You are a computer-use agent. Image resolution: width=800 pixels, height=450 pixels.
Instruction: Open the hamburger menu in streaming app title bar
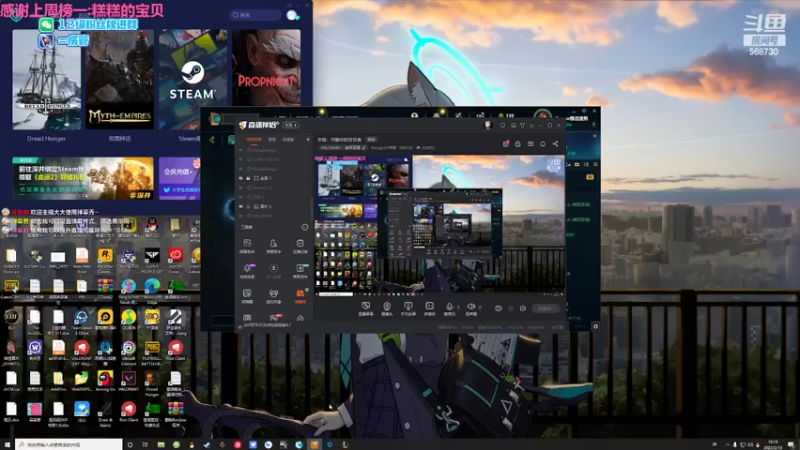[531, 125]
